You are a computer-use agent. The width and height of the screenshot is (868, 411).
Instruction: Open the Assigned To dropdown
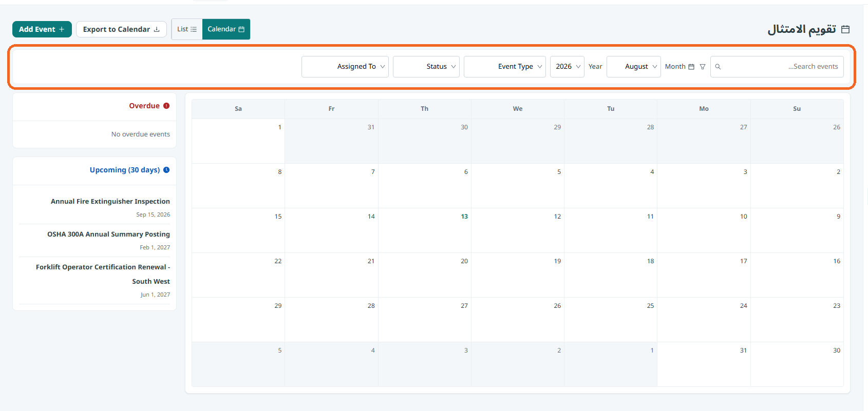point(345,67)
